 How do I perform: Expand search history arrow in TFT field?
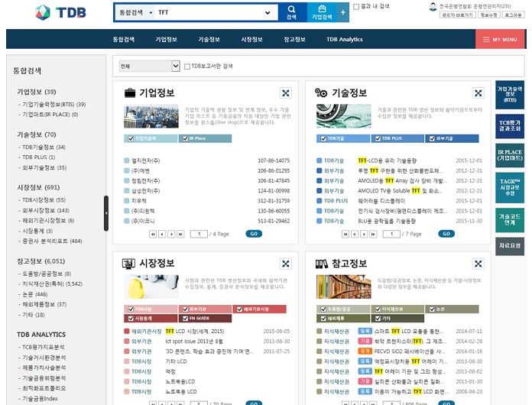(268, 13)
